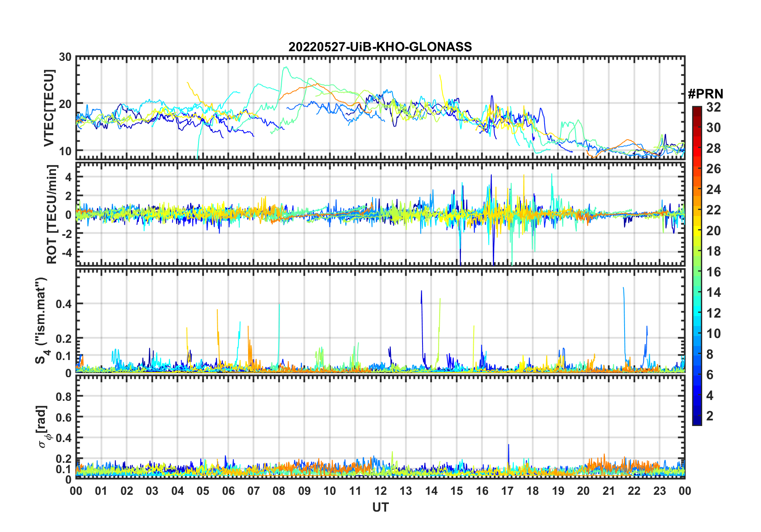The image size is (761, 532).
Task: Click colorbar tick label 24
Action: tap(713, 190)
